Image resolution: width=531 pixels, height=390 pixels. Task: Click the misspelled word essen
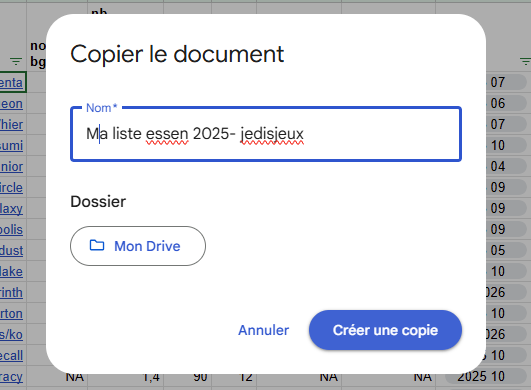pyautogui.click(x=167, y=134)
